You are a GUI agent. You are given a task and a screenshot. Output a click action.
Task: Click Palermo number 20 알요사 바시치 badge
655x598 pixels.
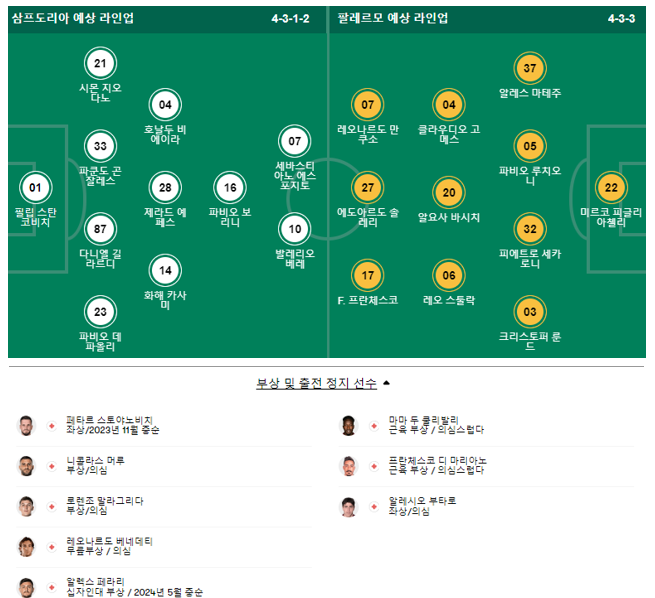coord(449,192)
